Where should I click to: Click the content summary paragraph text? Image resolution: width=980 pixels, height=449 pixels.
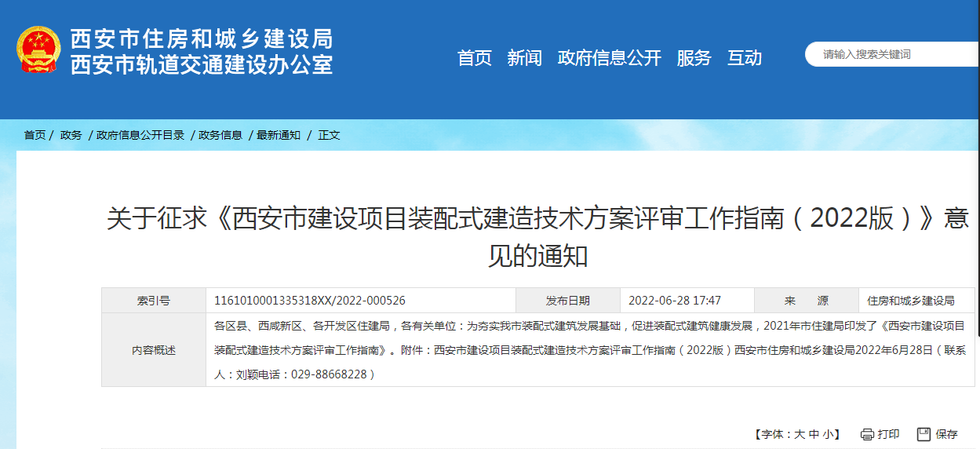point(590,350)
